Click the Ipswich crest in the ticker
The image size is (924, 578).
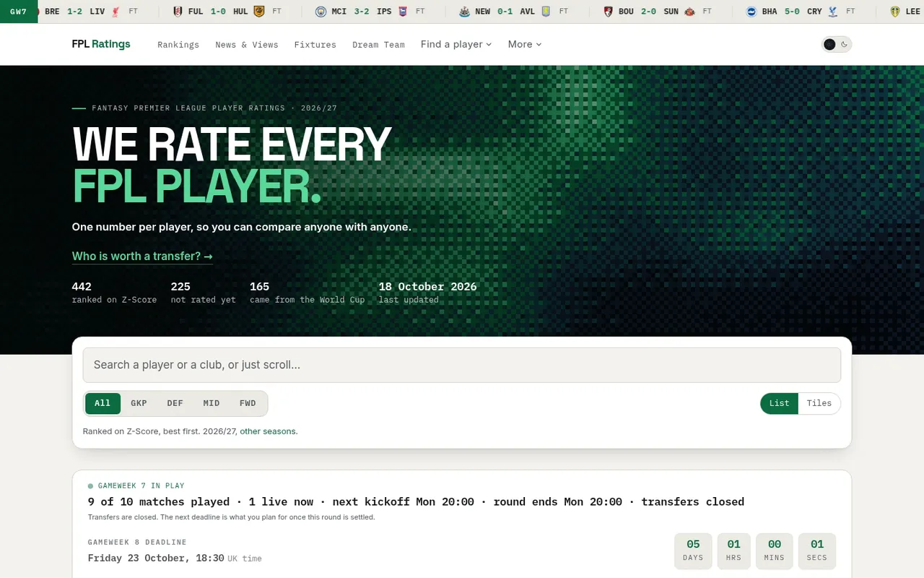pos(403,12)
